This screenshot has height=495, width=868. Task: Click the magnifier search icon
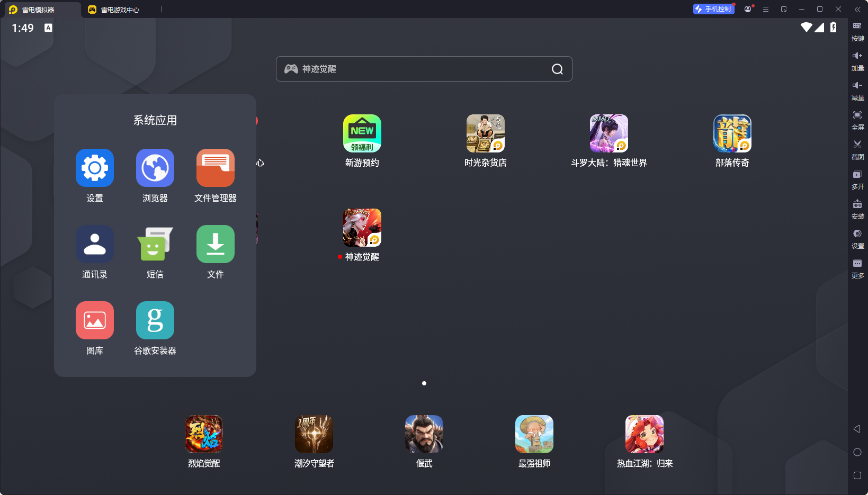557,69
